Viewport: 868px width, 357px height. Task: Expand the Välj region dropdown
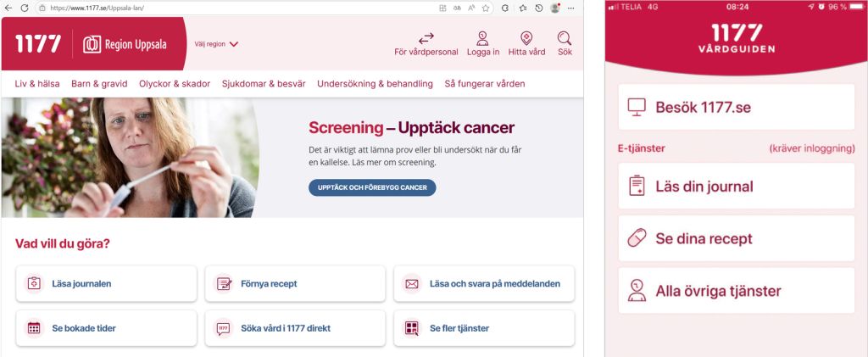tap(217, 44)
